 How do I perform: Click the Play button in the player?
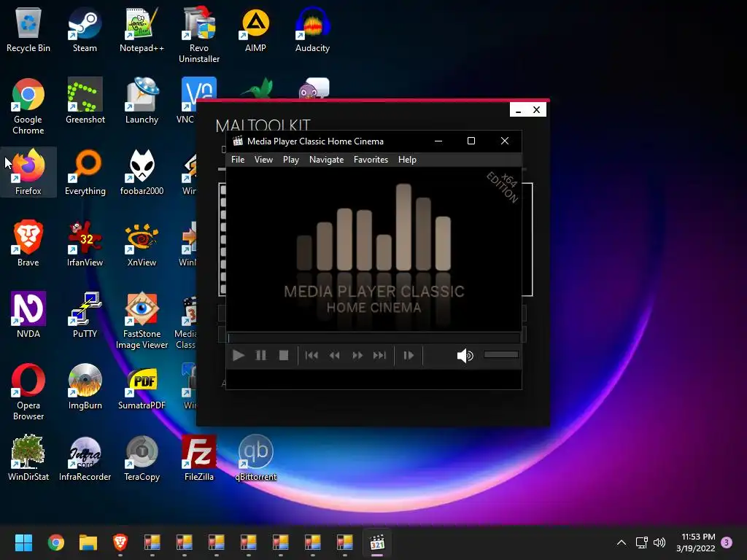pos(239,355)
